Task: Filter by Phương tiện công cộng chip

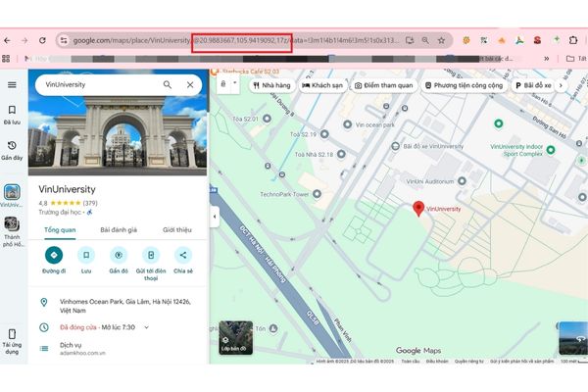Action: [464, 85]
